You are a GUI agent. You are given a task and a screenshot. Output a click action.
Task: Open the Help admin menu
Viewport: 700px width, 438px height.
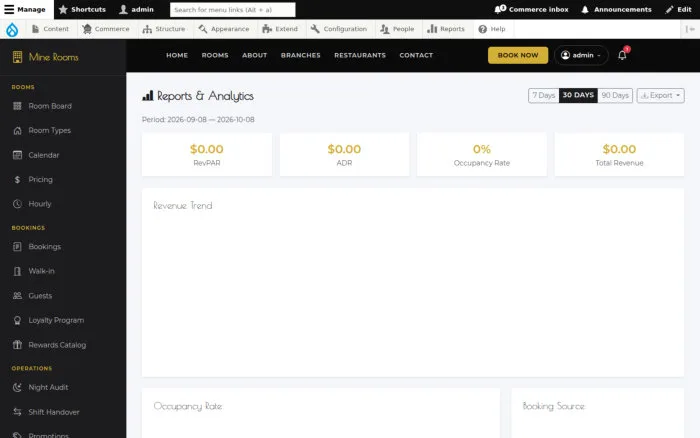pos(492,29)
